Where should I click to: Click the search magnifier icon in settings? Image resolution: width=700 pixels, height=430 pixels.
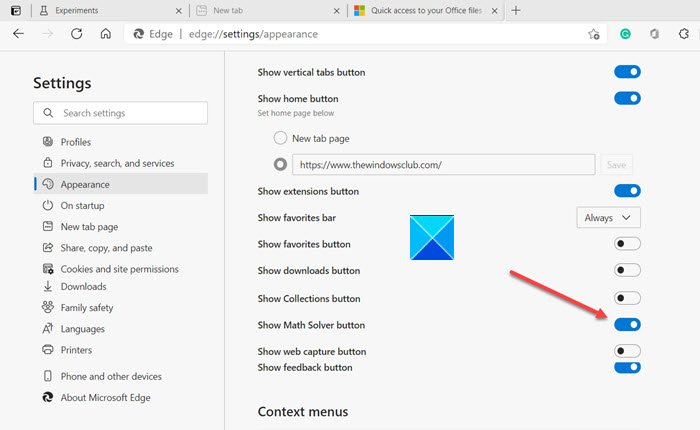coord(48,113)
